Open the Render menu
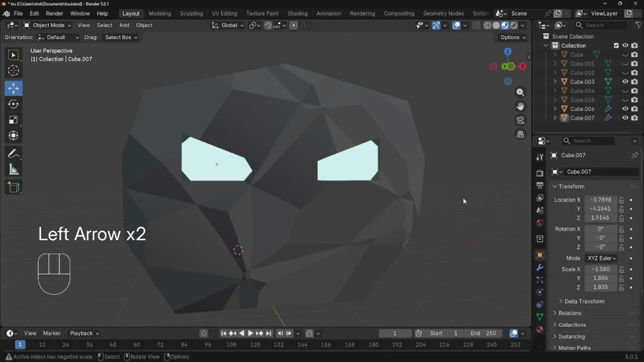Image resolution: width=644 pixels, height=362 pixels. pos(54,14)
